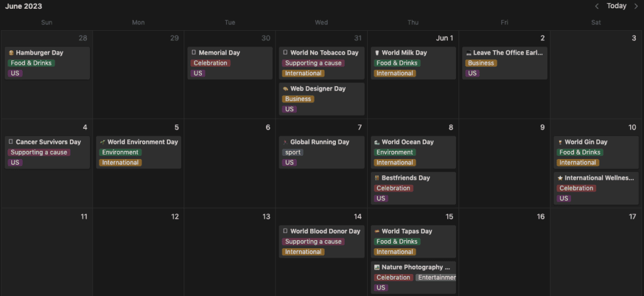Image resolution: width=644 pixels, height=296 pixels.
Task: Click the runner icon on Global Running Day
Action: [x=286, y=142]
